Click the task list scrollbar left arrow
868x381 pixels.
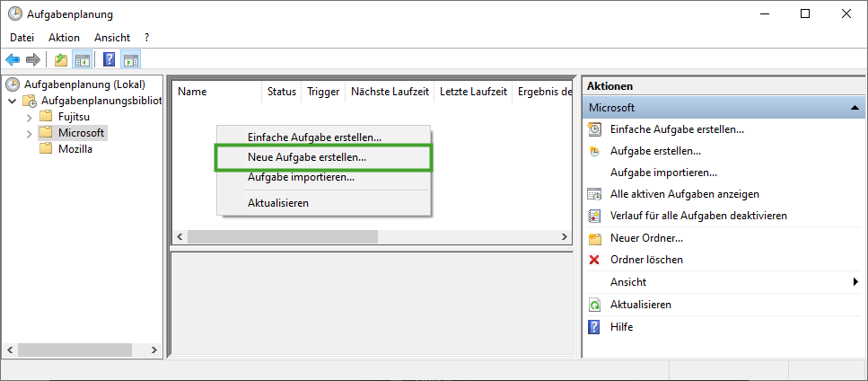coord(180,236)
